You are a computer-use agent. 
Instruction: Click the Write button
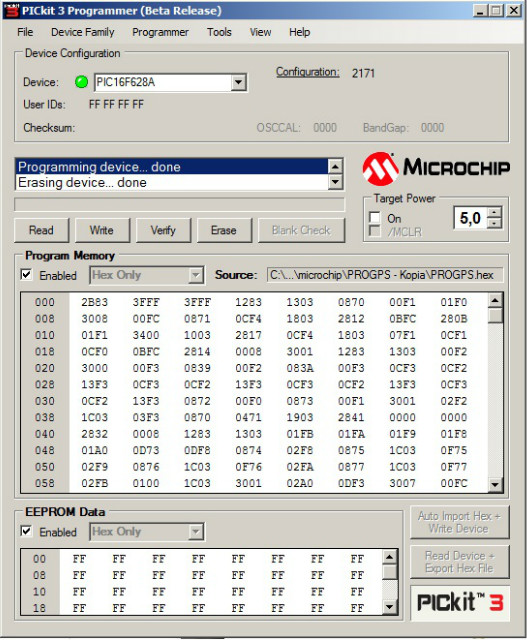[x=102, y=230]
